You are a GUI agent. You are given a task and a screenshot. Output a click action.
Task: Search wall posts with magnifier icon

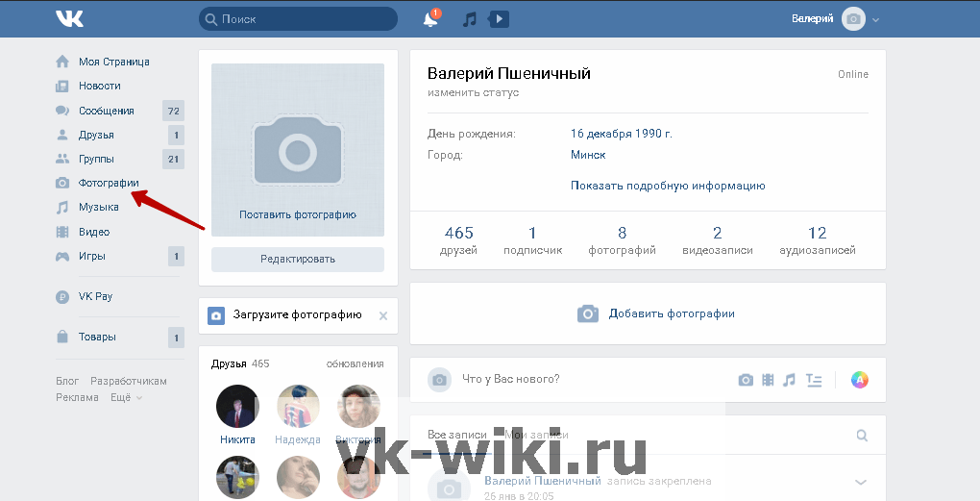(862, 436)
